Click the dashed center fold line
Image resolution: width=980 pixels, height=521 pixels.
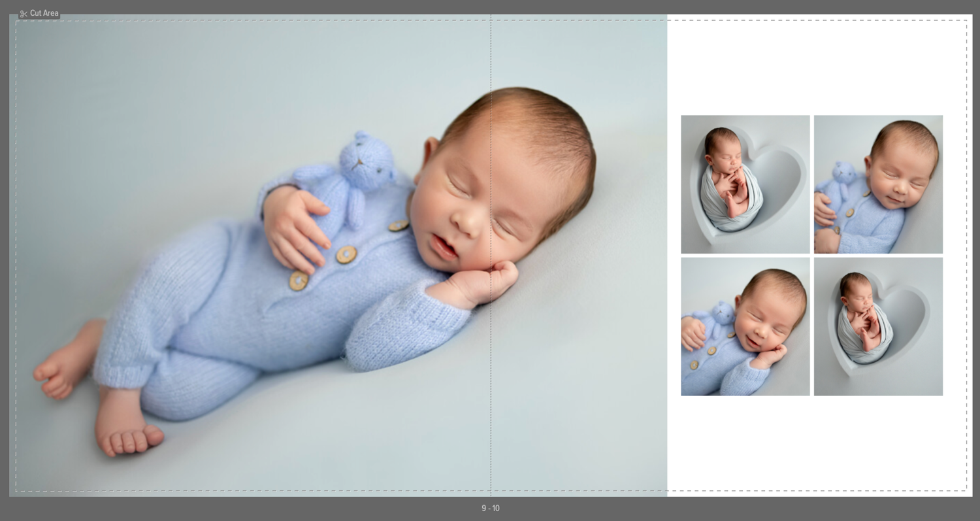tap(491, 256)
